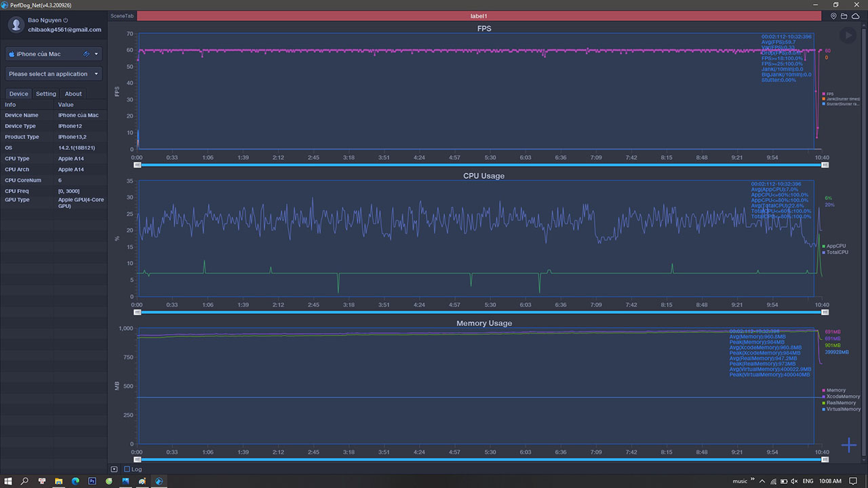Click the cloud upload icon

point(854,16)
